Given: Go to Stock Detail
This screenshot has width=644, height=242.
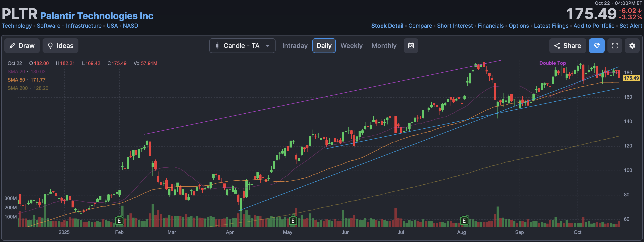Looking at the screenshot, I should [387, 26].
